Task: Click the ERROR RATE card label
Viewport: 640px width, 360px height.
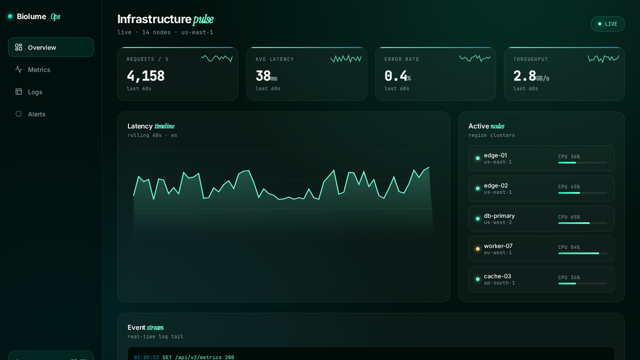Action: [x=402, y=59]
